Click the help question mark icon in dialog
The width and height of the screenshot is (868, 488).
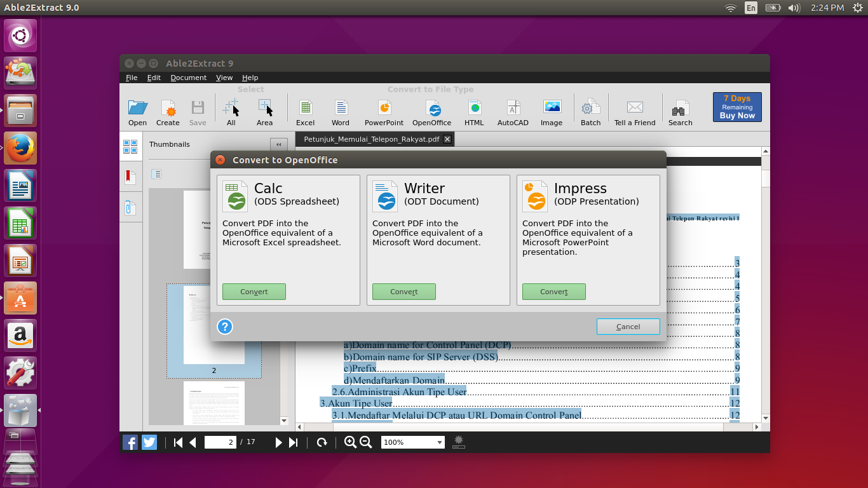(225, 327)
